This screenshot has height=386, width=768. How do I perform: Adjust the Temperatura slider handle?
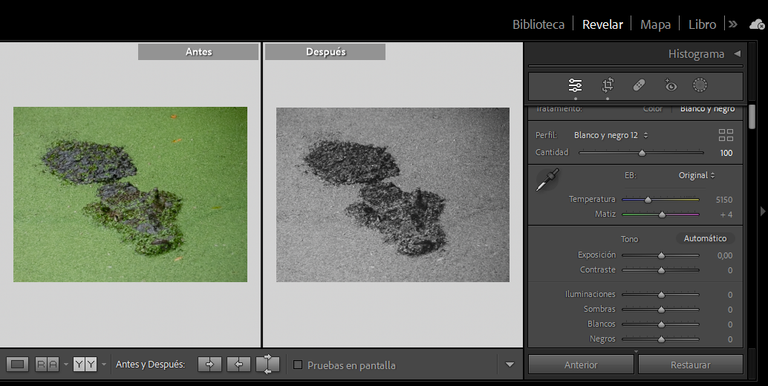coord(648,200)
